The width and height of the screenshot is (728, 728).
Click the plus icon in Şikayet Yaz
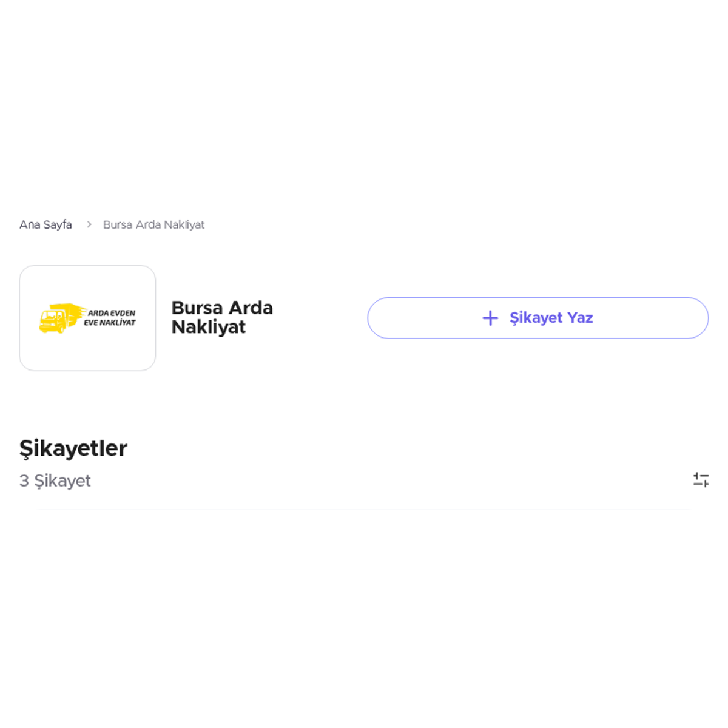(x=490, y=318)
